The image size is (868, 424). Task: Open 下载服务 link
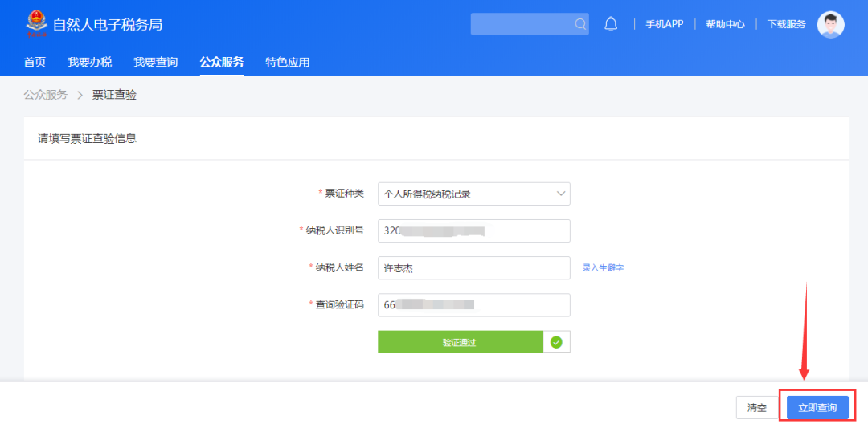786,24
